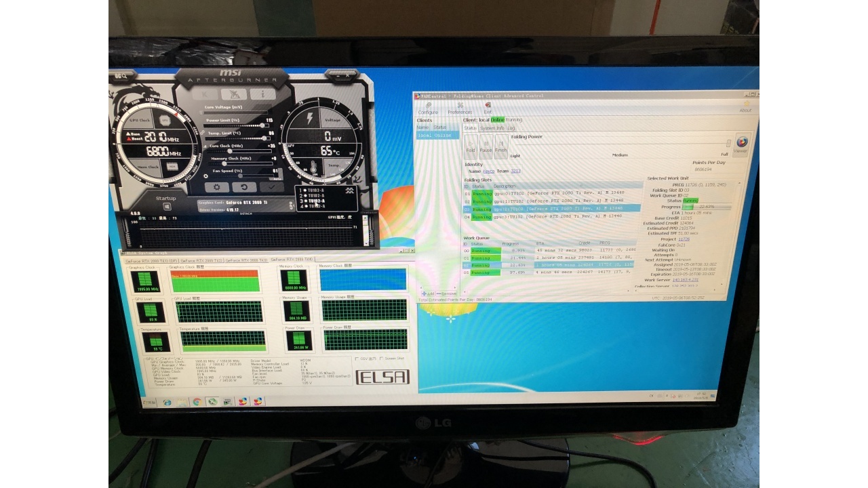Open Internet Explorer from taskbar
Image resolution: width=868 pixels, height=488 pixels.
(x=166, y=402)
